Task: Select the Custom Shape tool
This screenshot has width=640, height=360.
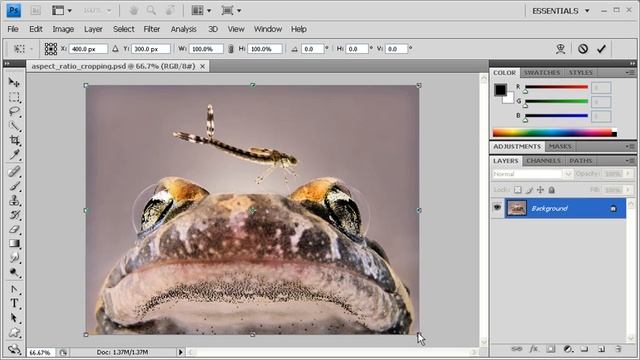Action: pos(14,333)
